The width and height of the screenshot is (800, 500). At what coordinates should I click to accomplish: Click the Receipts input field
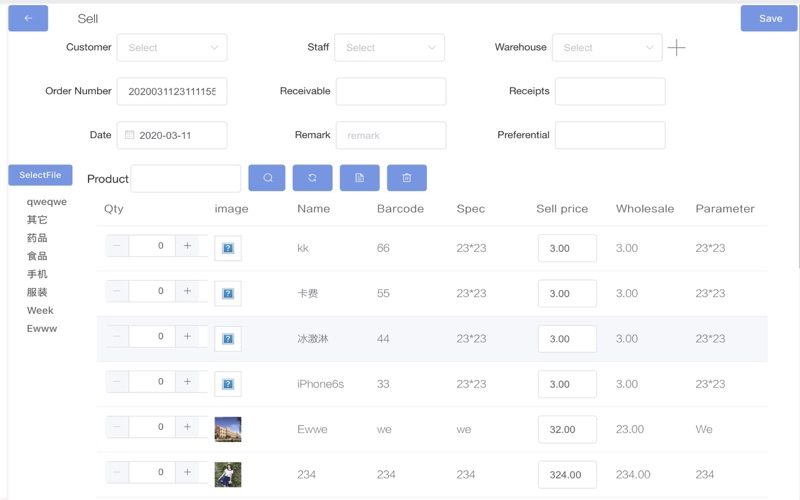610,91
